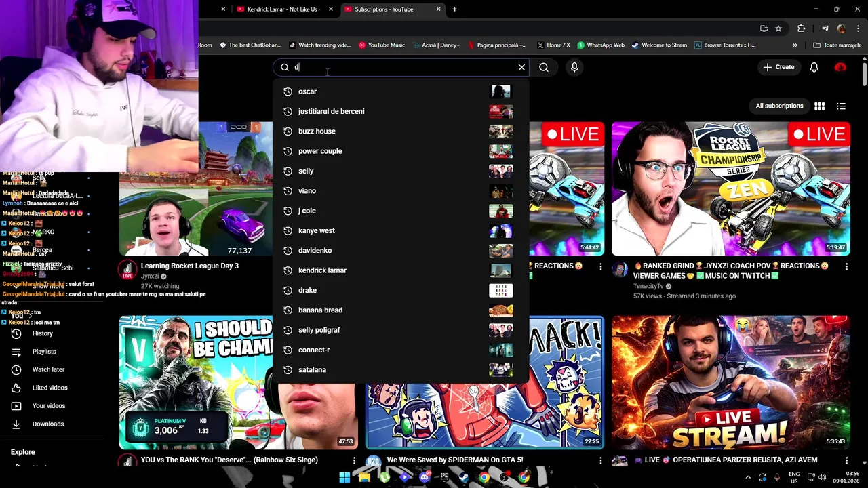Show hidden system tray icons
This screenshot has height=488, width=868.
tap(748, 477)
